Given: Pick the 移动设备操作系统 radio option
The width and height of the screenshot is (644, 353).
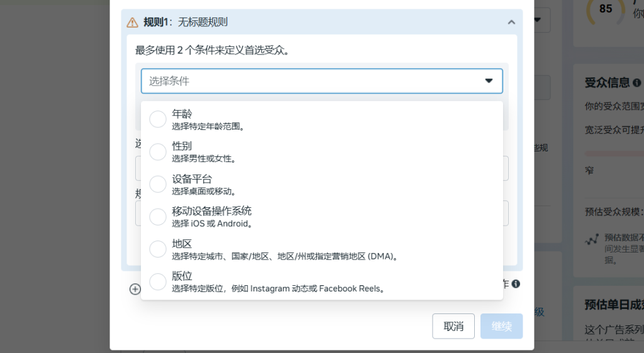Looking at the screenshot, I should 158,217.
